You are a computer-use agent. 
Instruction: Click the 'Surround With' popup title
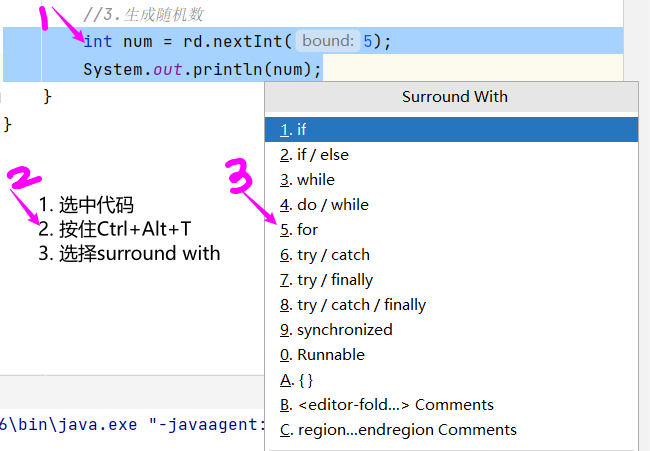point(454,97)
